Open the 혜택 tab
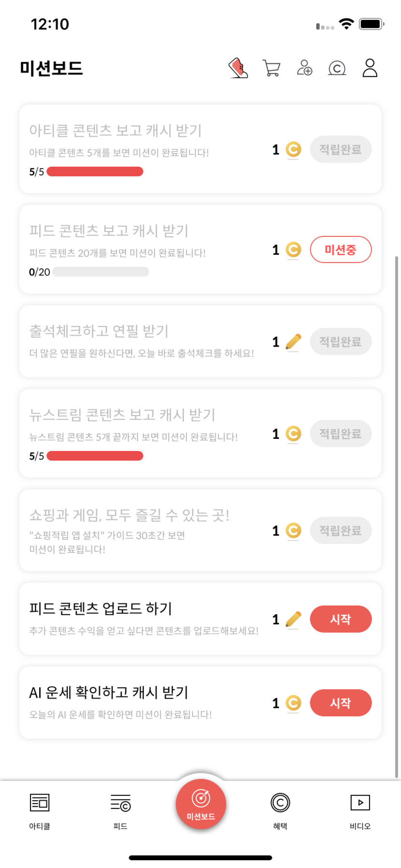The image size is (401, 868). (x=280, y=810)
